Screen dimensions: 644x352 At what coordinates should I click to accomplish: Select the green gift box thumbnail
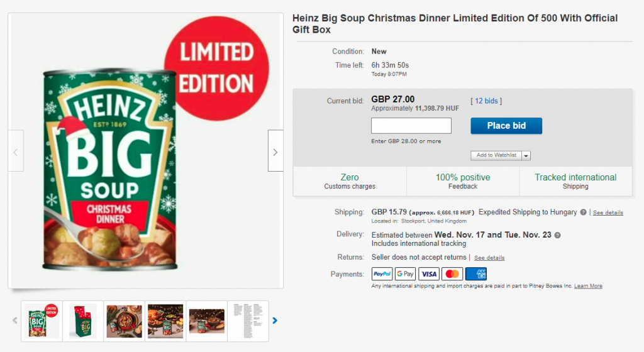(83, 321)
